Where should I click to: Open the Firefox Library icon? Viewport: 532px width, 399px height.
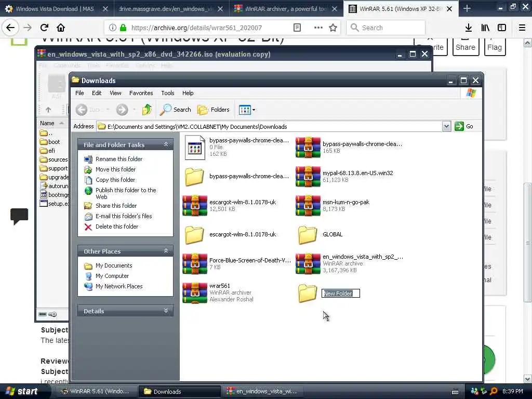click(x=485, y=28)
